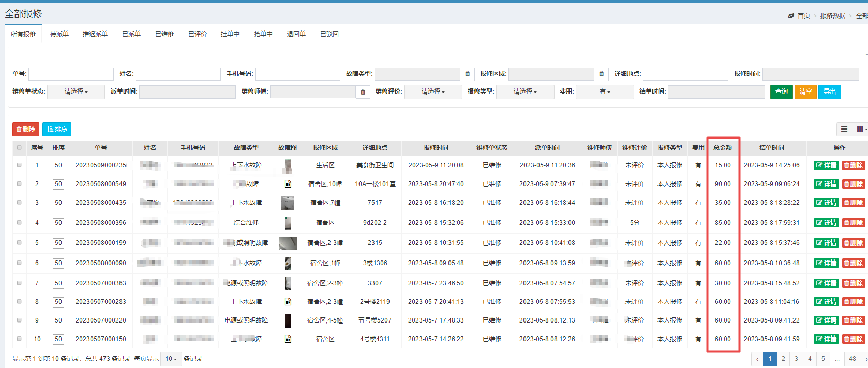
Task: Switch to the 已评价 tab
Action: [198, 34]
